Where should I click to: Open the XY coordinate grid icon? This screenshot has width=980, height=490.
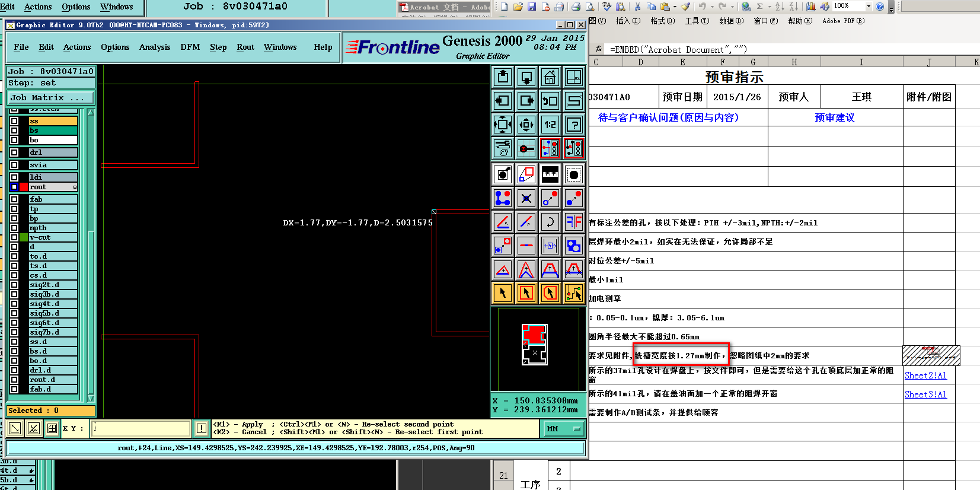click(x=574, y=77)
